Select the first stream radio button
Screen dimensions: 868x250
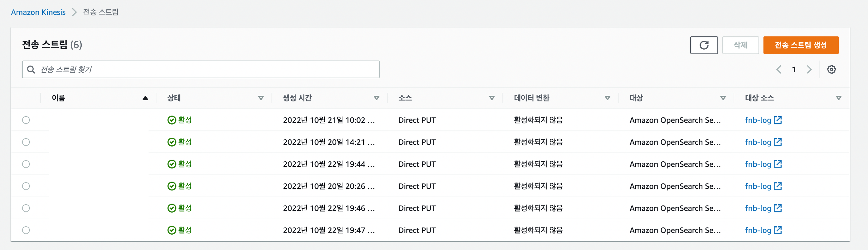pos(26,120)
